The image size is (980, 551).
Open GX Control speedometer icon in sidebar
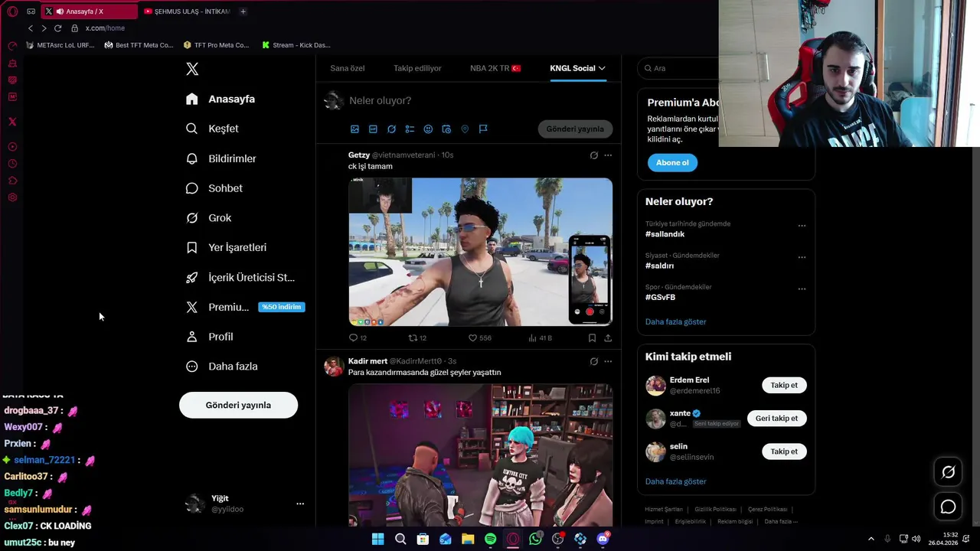pyautogui.click(x=12, y=46)
